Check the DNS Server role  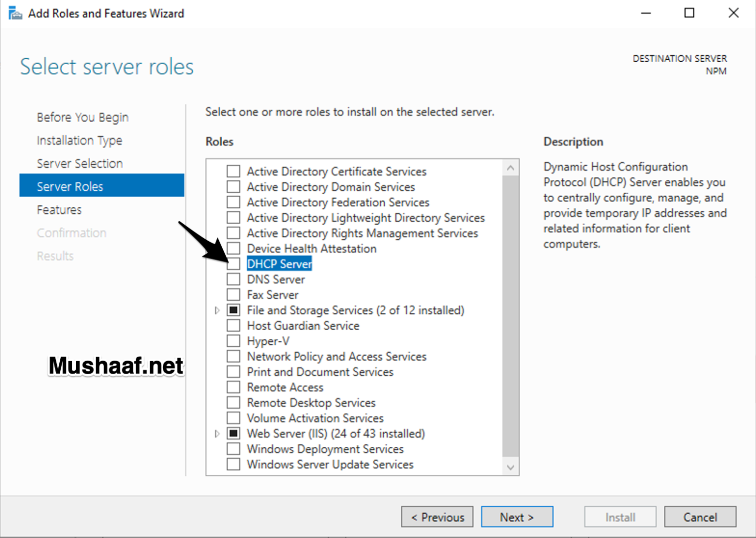pyautogui.click(x=233, y=279)
